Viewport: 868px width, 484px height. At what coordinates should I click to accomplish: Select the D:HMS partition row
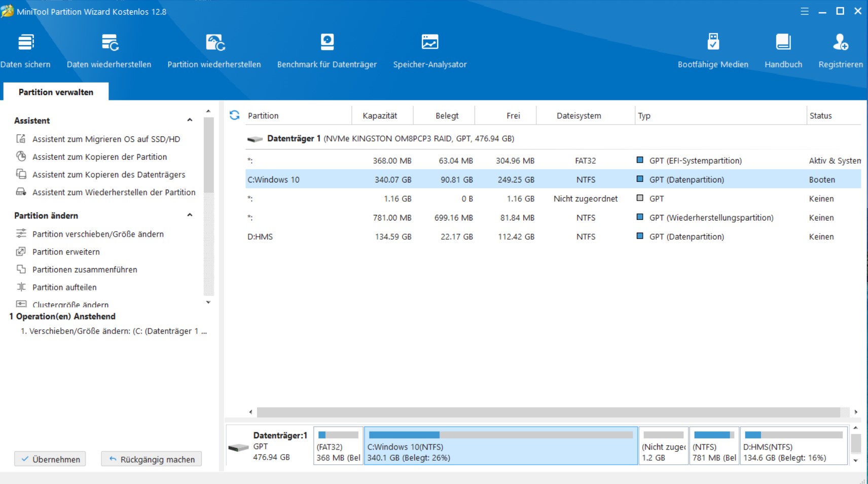(x=553, y=237)
